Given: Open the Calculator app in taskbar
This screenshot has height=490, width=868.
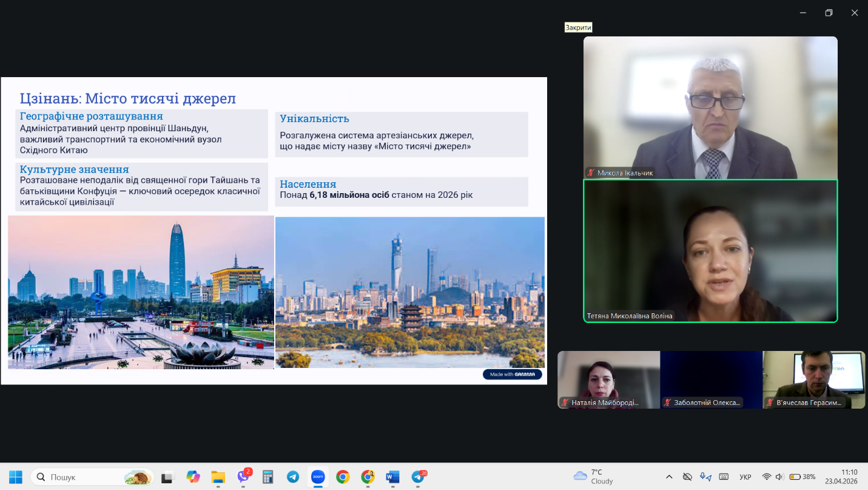Looking at the screenshot, I should click(268, 477).
